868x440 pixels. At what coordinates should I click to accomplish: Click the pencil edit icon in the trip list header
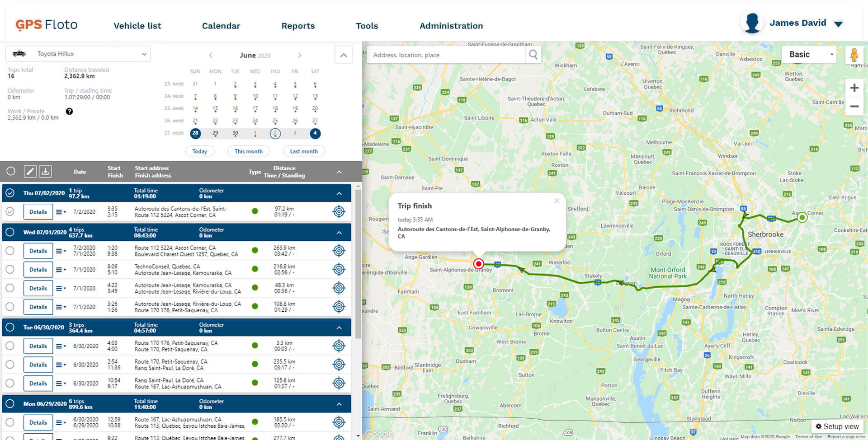click(30, 172)
